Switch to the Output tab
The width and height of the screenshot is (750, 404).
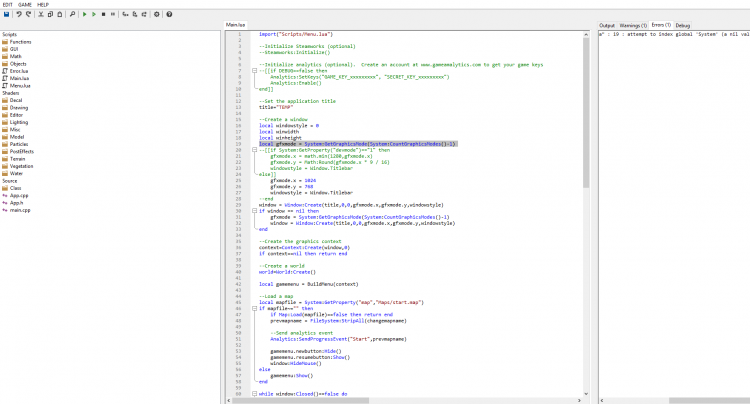(607, 24)
